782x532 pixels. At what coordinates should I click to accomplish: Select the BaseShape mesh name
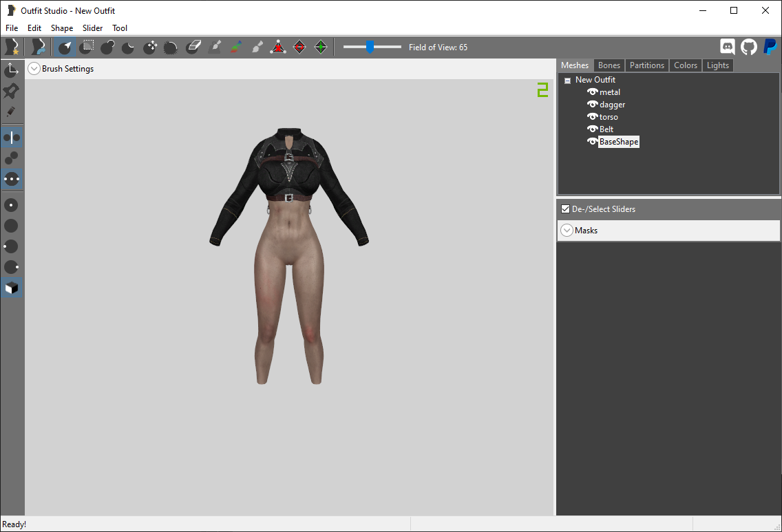pos(619,142)
